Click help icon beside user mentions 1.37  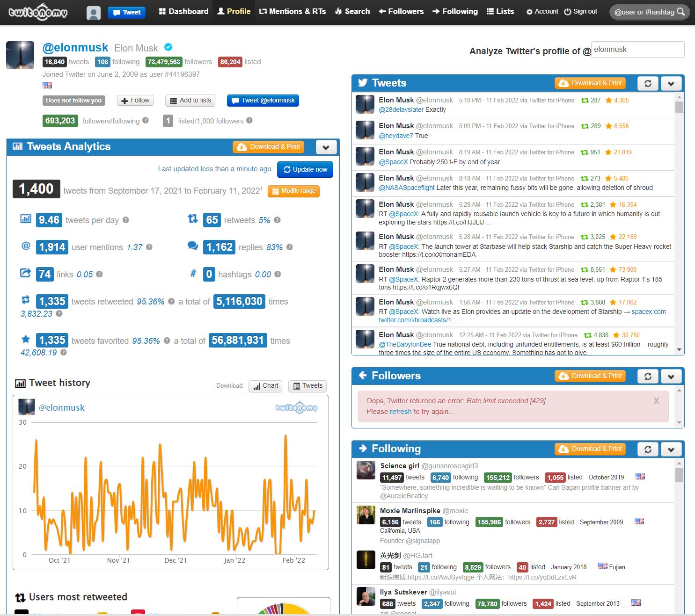coord(149,247)
